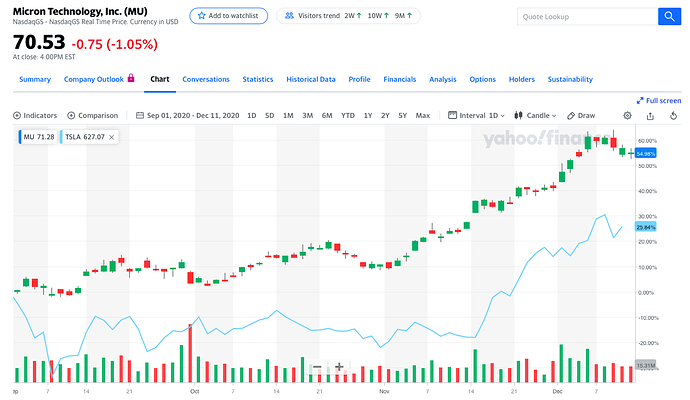Click the Indicators button
690x400 pixels.
[35, 115]
